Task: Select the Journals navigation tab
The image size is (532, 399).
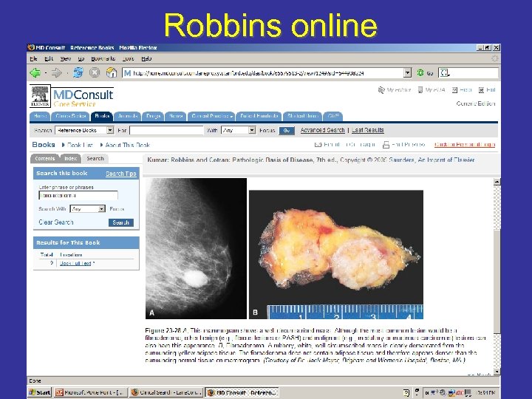Action: click(128, 116)
